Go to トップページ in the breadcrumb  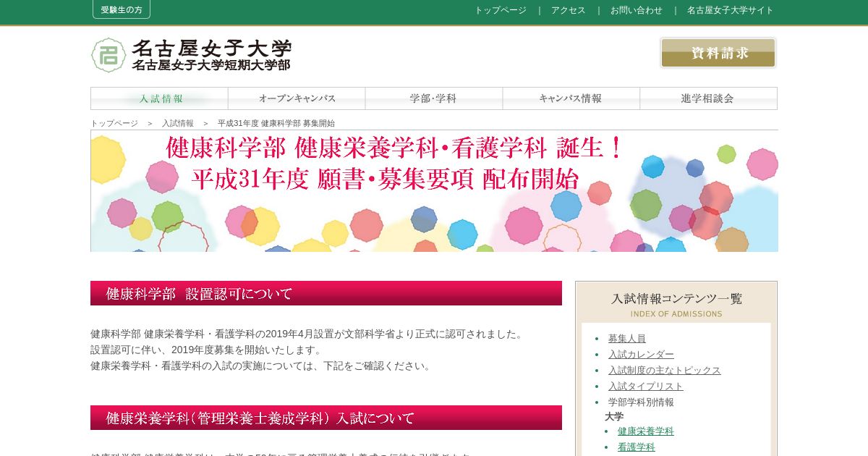pyautogui.click(x=114, y=123)
